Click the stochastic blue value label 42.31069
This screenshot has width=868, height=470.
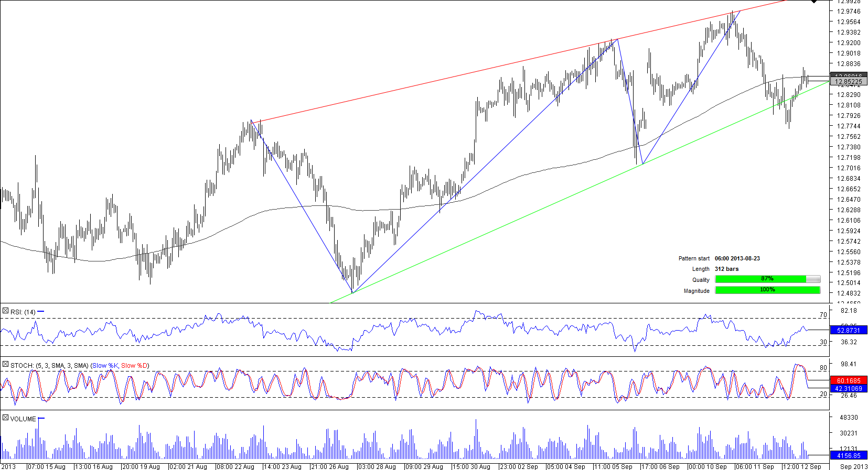[849, 388]
